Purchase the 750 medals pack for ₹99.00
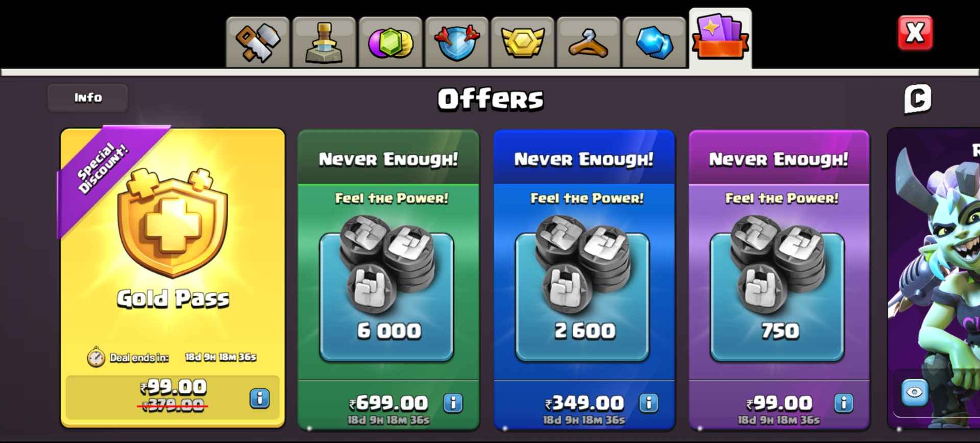The image size is (980, 443). pos(779,404)
